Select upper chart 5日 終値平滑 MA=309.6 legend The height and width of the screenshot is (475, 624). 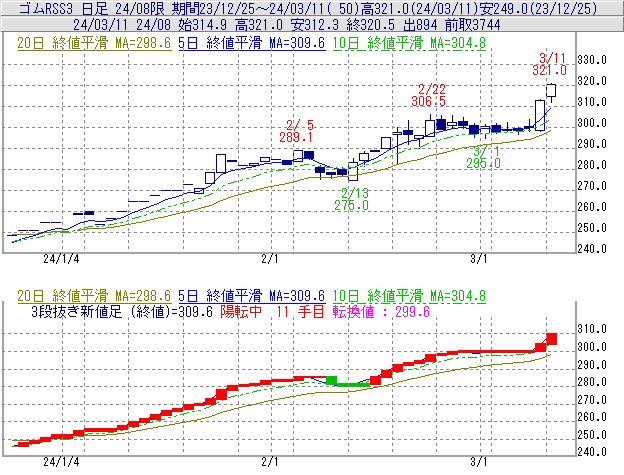tap(252, 43)
